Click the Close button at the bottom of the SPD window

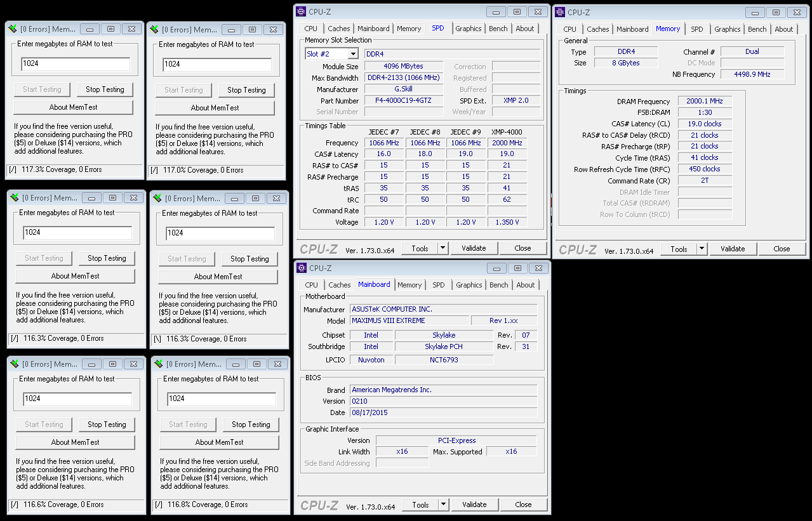(523, 248)
